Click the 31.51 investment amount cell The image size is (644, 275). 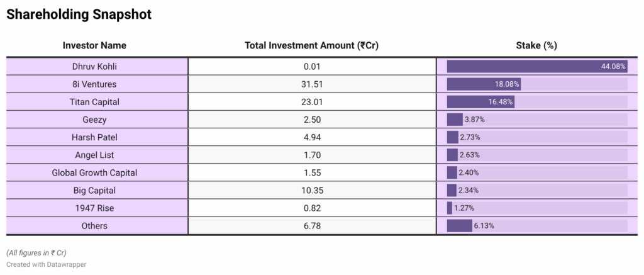pos(311,84)
